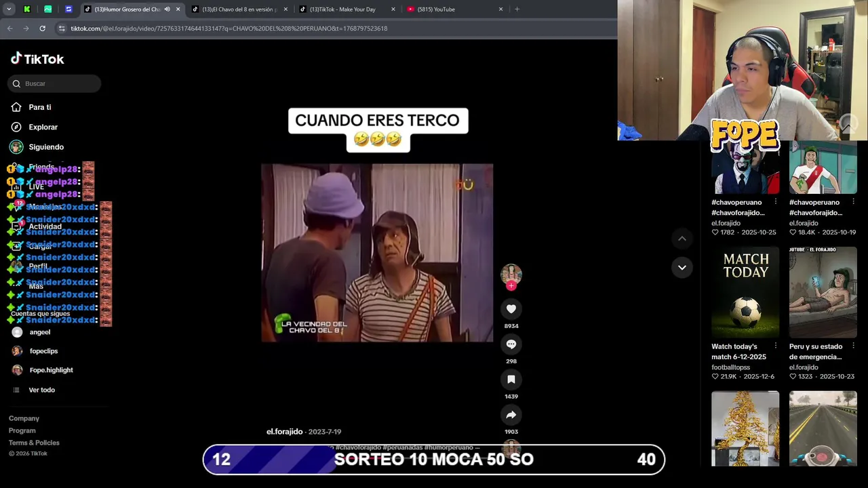Screen dimensions: 868x488
Task: Go forward in browser history
Action: pos(26,28)
